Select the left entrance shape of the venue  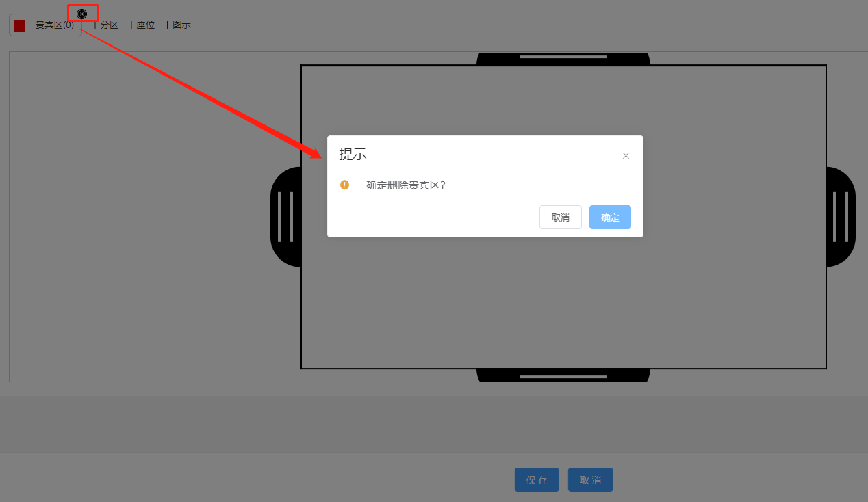pyautogui.click(x=285, y=217)
